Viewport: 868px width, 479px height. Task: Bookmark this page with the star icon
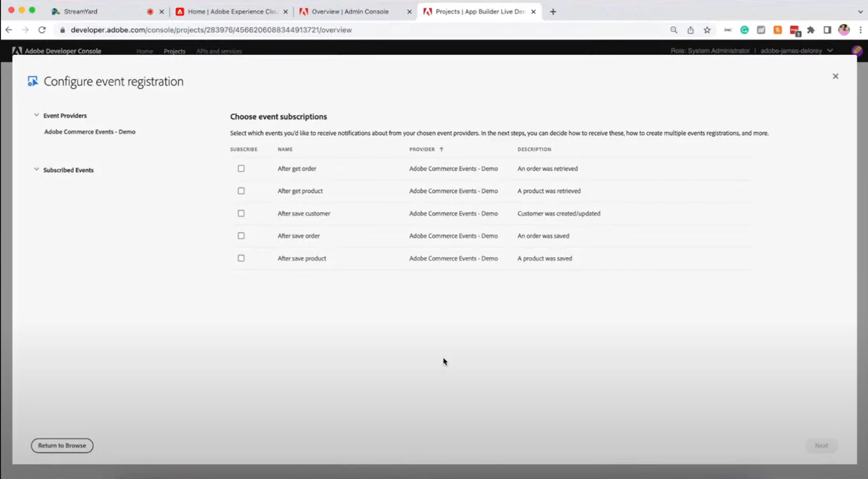(x=707, y=30)
